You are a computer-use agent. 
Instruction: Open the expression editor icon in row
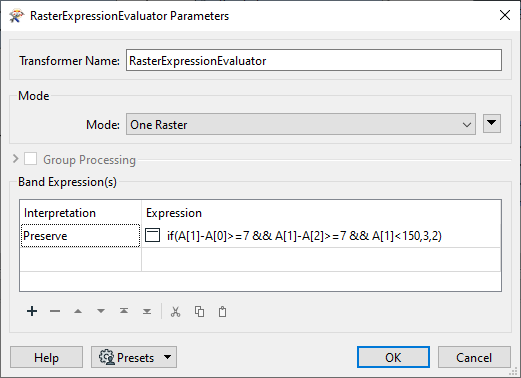pos(153,235)
